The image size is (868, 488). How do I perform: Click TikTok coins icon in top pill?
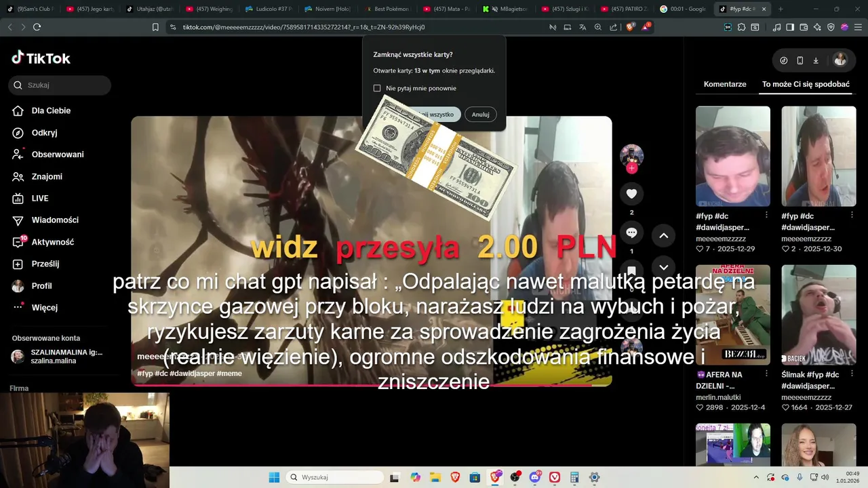click(784, 60)
